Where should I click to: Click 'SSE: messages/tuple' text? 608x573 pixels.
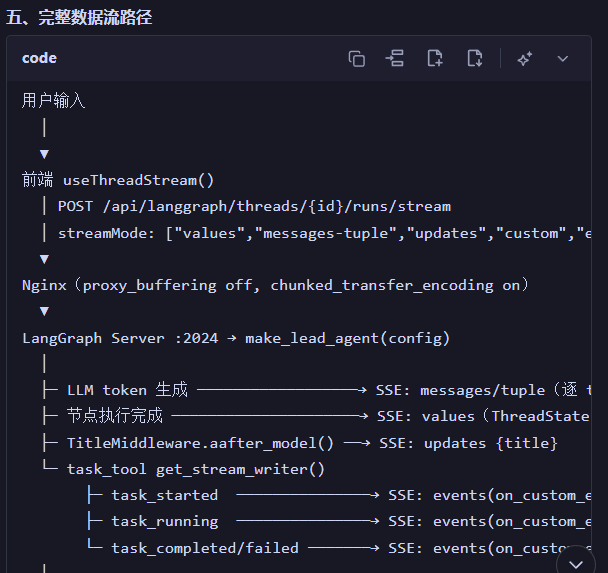pos(460,390)
